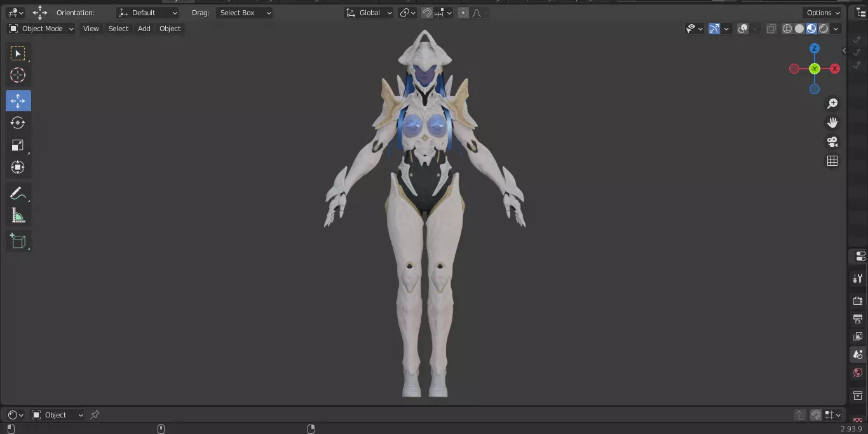Switch to rendered shading
Screen dimensions: 868x434
pos(824,29)
